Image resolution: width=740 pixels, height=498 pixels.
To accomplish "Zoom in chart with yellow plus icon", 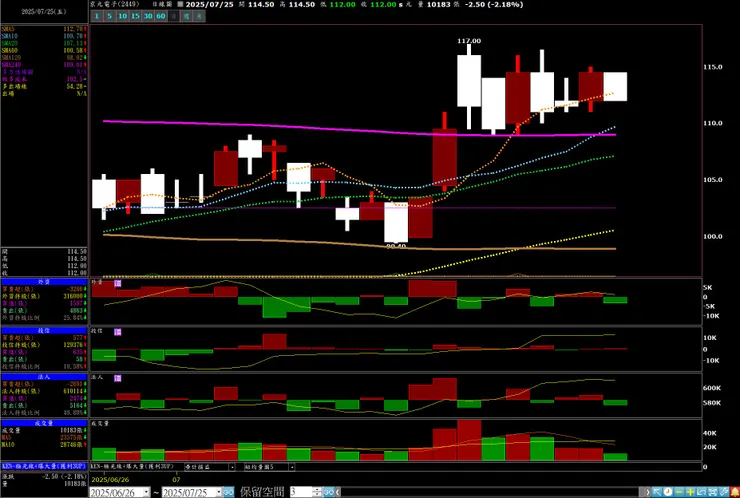I will [x=690, y=492].
